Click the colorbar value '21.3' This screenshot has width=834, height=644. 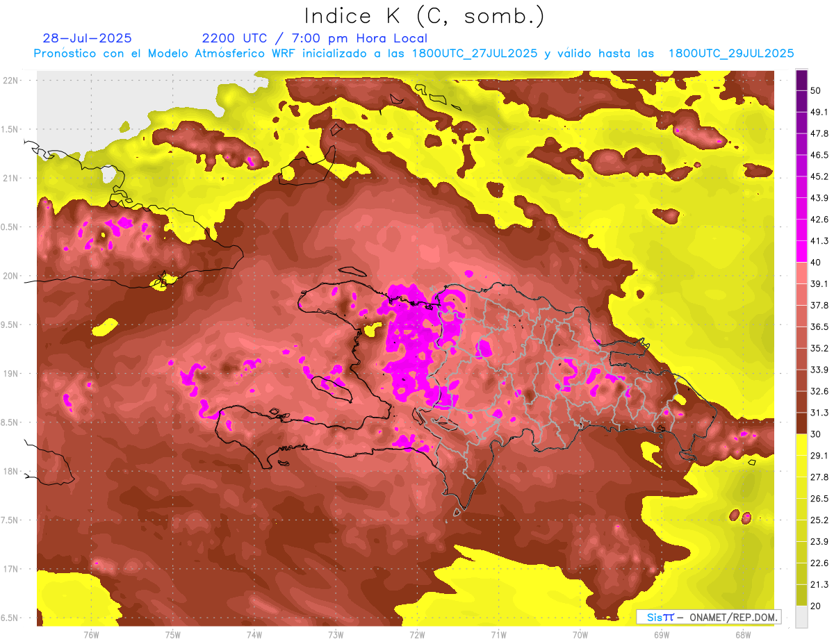click(x=819, y=584)
